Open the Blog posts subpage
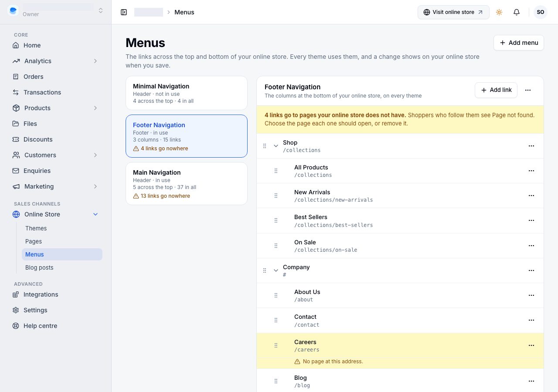This screenshot has width=558, height=392. [62, 267]
